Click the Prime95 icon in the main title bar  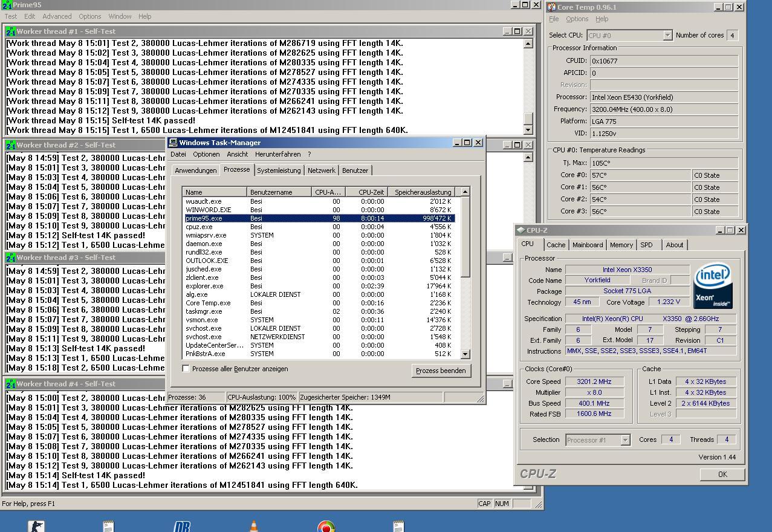(x=6, y=5)
